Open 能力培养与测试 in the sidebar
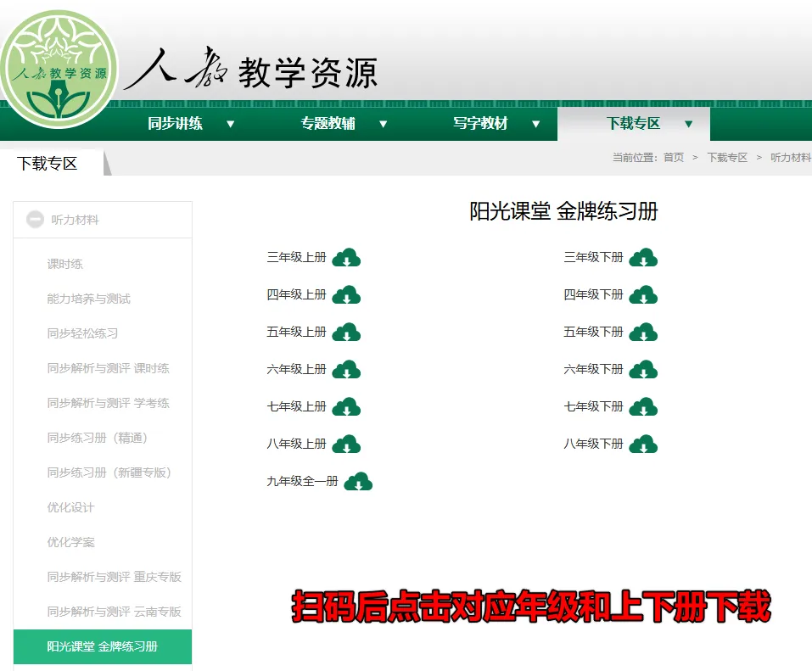Image resolution: width=812 pixels, height=671 pixels. pyautogui.click(x=88, y=299)
